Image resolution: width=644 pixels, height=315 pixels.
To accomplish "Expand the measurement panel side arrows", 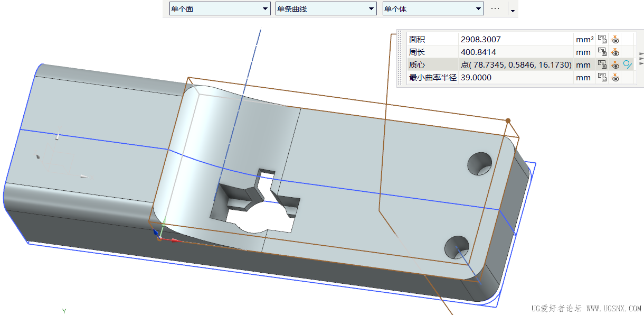I will pos(641,58).
